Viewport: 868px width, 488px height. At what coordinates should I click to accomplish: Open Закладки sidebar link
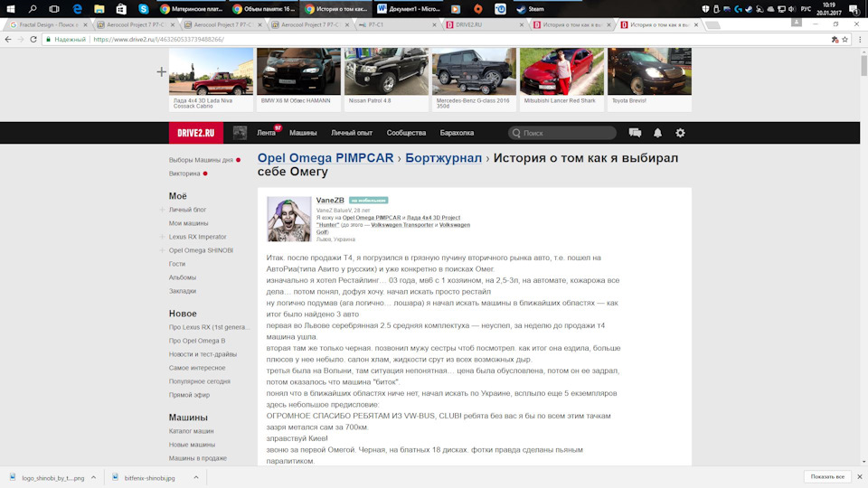pyautogui.click(x=183, y=291)
